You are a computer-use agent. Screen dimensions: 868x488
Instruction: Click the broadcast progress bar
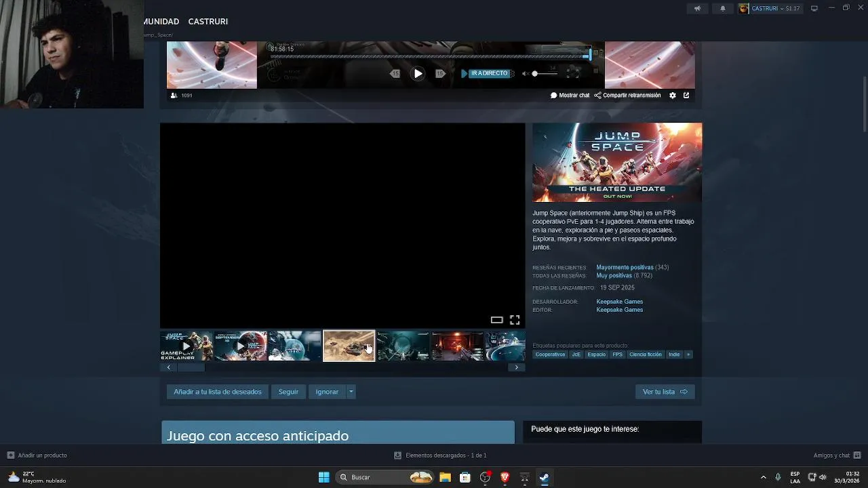[x=430, y=57]
